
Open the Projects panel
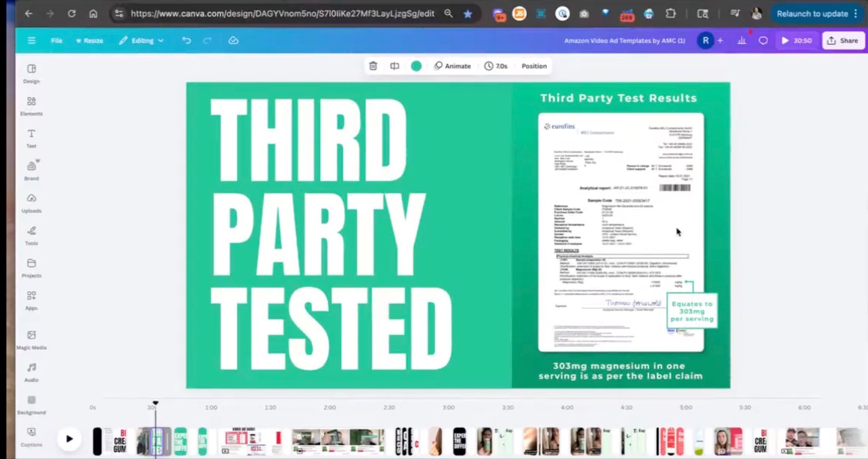31,268
